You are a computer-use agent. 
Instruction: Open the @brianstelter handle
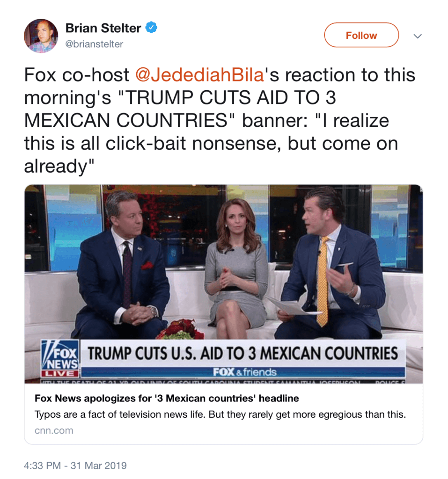pos(94,44)
